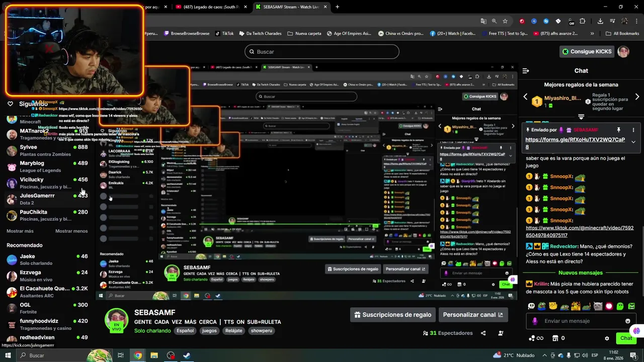Viewport: 644px width, 362px height.
Task: Switch to SEBASAMF Stream browser tab
Action: [x=291, y=7]
